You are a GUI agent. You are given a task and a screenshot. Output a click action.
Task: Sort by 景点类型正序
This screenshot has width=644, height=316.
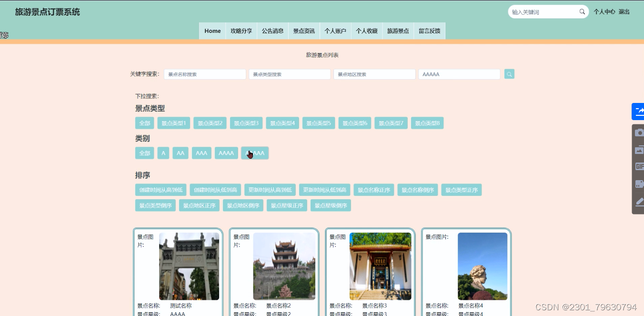462,190
